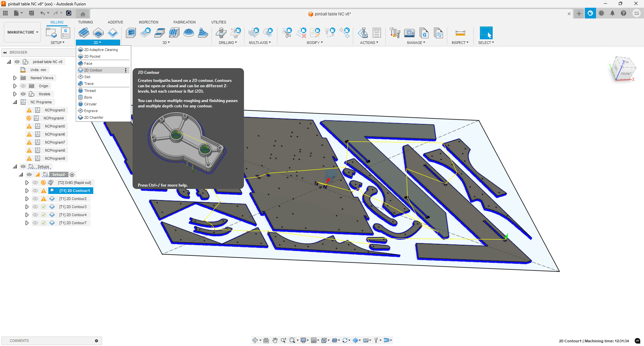Viewport: 644px width, 346px height.
Task: Close the pinball table NC v6 document tab
Action: [569, 14]
